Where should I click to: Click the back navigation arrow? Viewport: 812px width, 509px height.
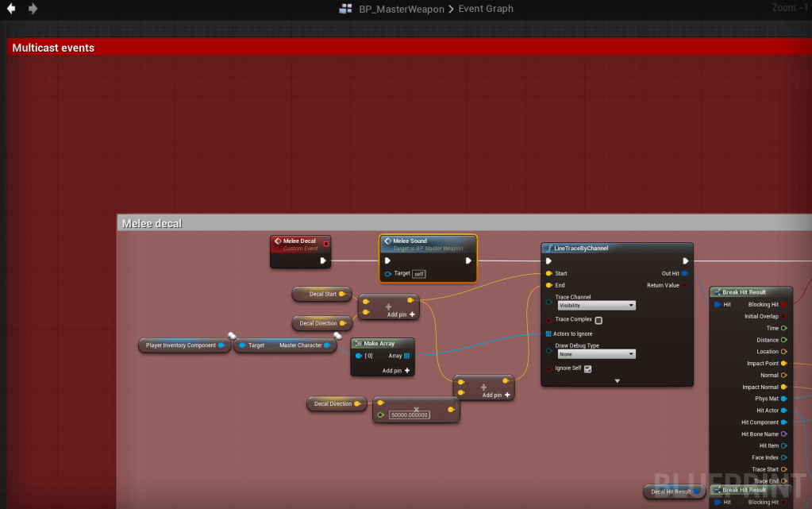point(11,9)
